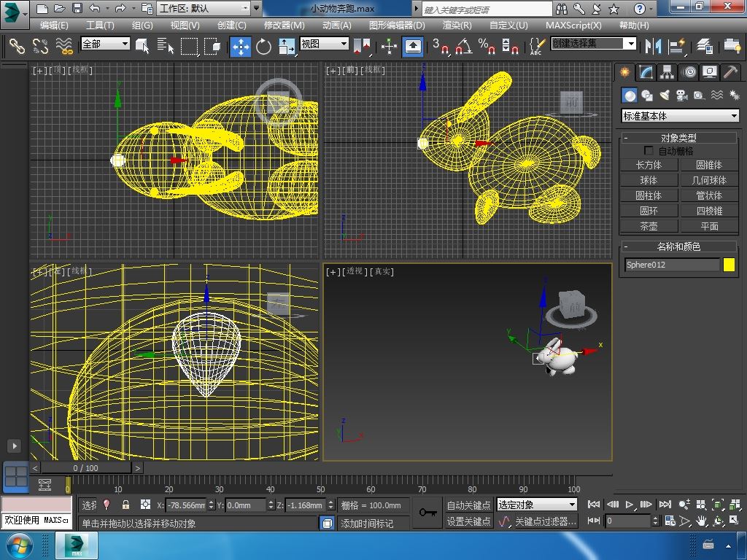Click the yellow object color swatch
The width and height of the screenshot is (747, 560).
pyautogui.click(x=729, y=265)
